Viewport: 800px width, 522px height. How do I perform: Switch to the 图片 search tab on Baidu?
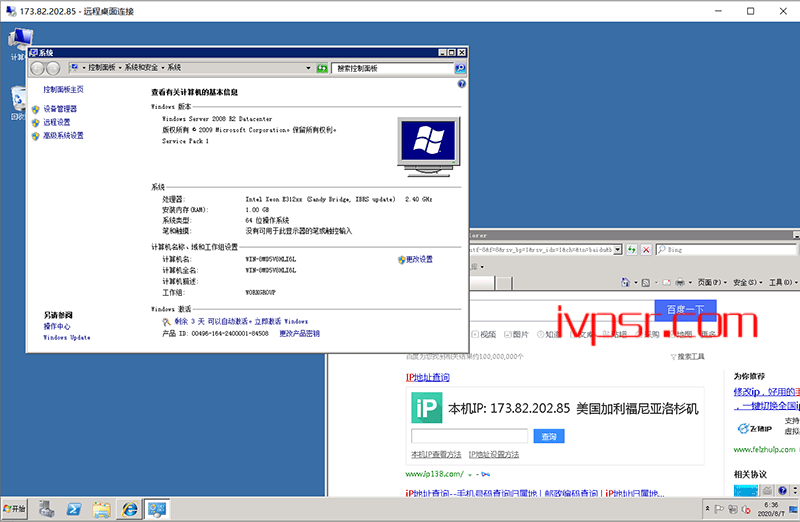[x=516, y=334]
